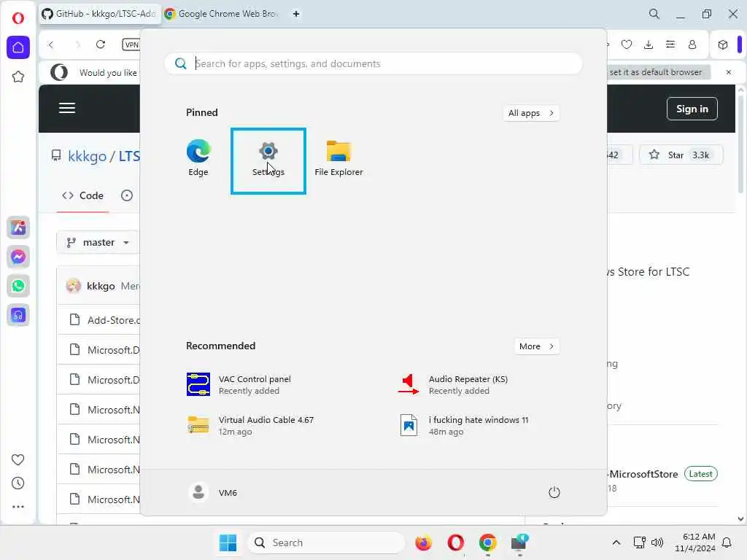This screenshot has height=560, width=747.
Task: Open the clock and date flyout
Action: (x=695, y=542)
